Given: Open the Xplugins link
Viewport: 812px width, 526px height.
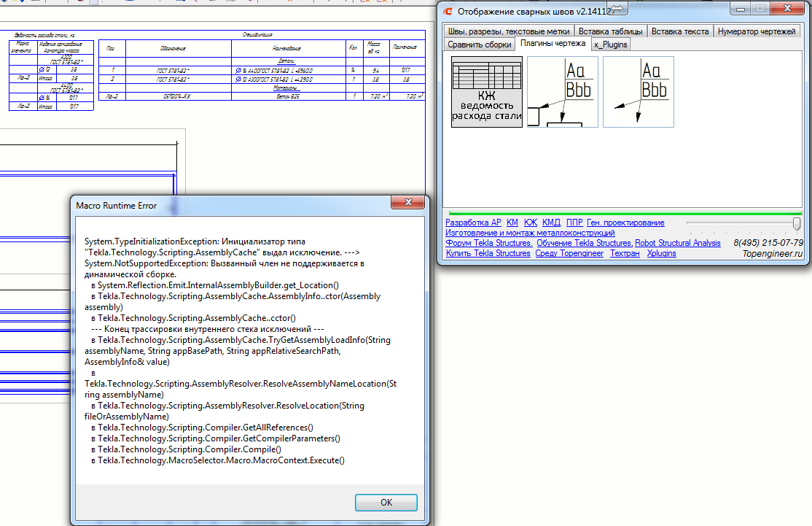Looking at the screenshot, I should click(x=661, y=253).
